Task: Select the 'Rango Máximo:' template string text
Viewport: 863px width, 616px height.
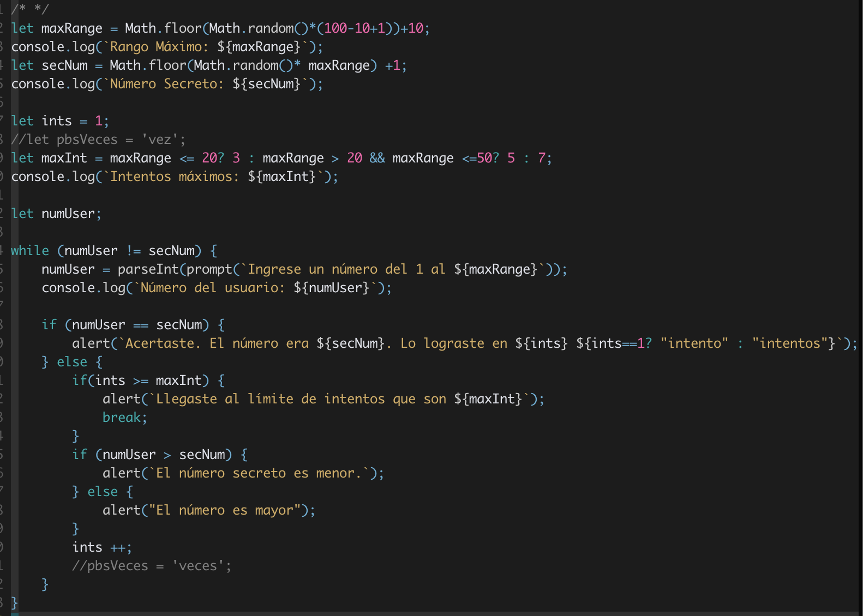Action: click(x=159, y=47)
